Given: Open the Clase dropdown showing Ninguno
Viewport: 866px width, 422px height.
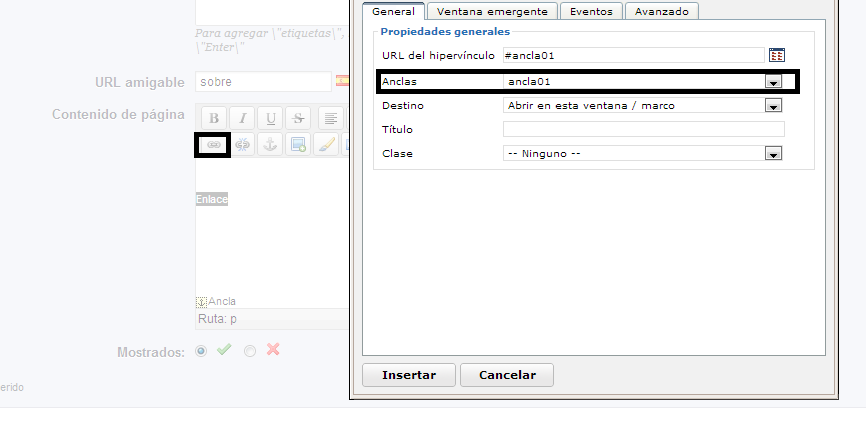Looking at the screenshot, I should pyautogui.click(x=642, y=154).
